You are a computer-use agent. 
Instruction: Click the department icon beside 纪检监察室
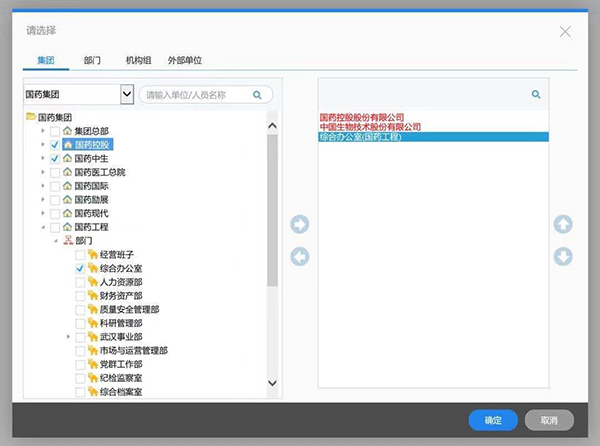point(93,378)
